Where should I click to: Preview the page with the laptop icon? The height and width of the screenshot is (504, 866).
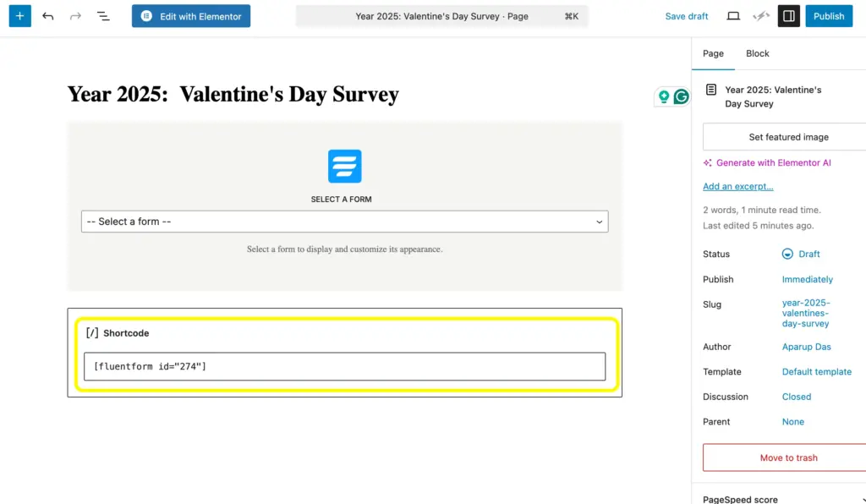coord(732,15)
